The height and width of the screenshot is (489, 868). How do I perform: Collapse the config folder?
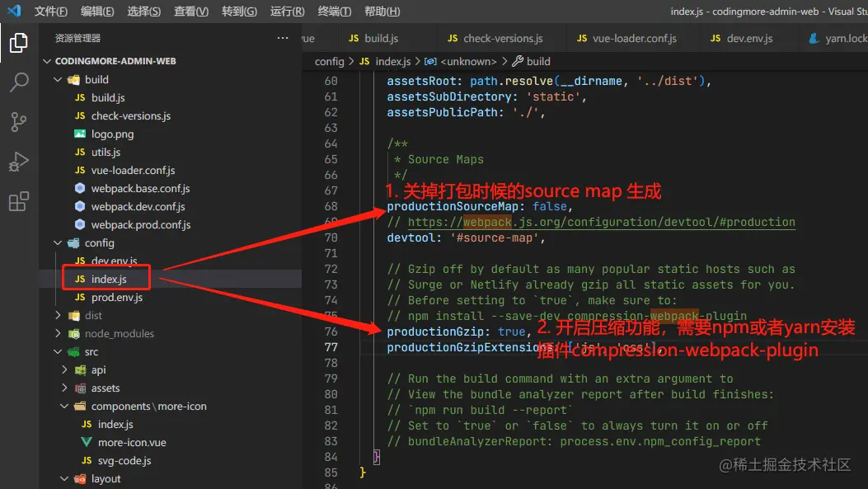pos(58,242)
